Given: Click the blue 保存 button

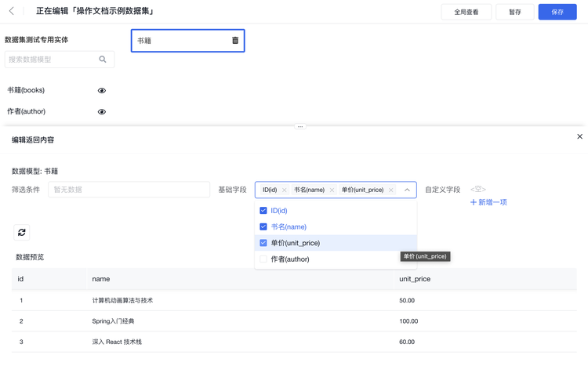Looking at the screenshot, I should point(557,12).
